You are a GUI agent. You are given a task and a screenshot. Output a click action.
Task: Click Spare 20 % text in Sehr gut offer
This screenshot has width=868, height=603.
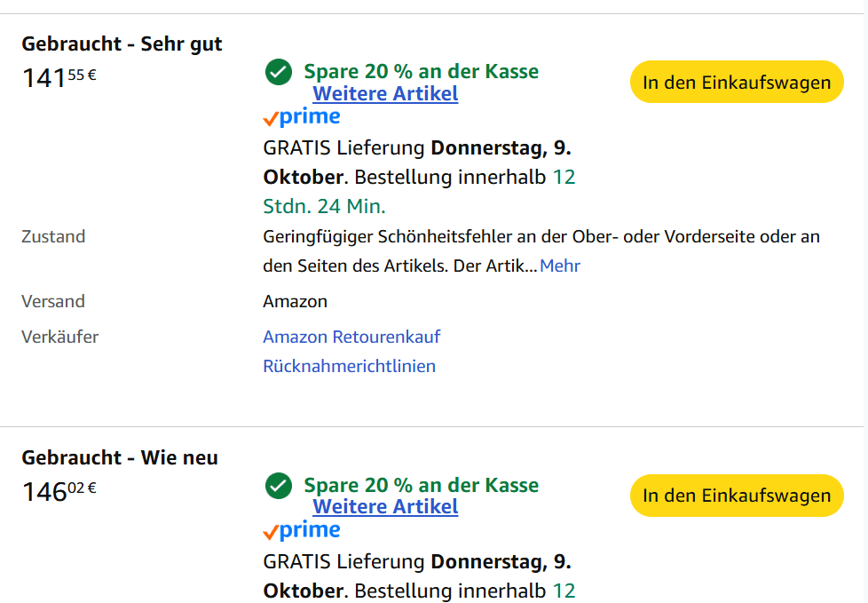(x=421, y=72)
